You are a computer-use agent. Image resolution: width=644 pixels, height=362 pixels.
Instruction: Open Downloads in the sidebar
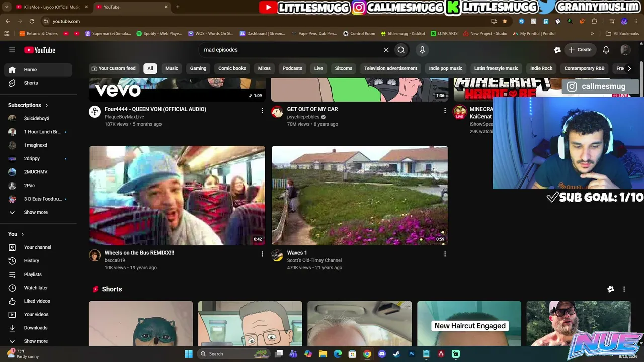point(36,328)
